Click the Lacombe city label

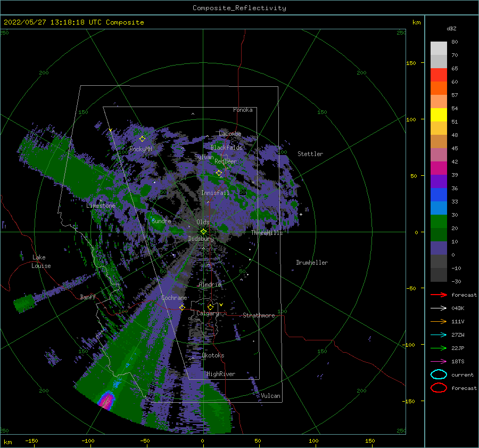tap(230, 134)
